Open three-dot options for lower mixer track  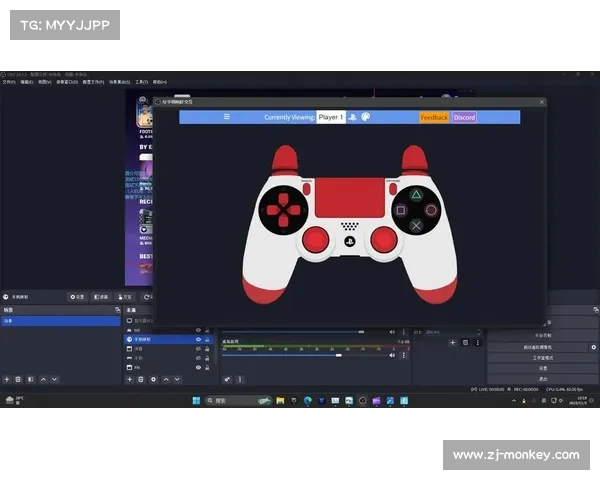tap(403, 355)
